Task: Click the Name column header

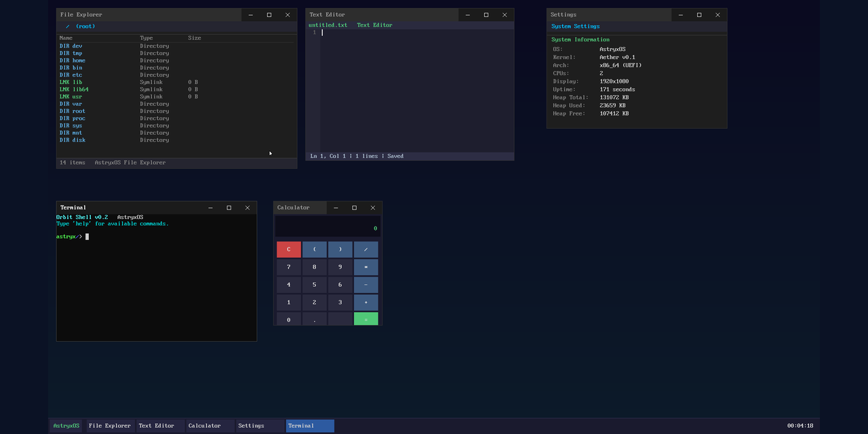Action: [x=66, y=38]
